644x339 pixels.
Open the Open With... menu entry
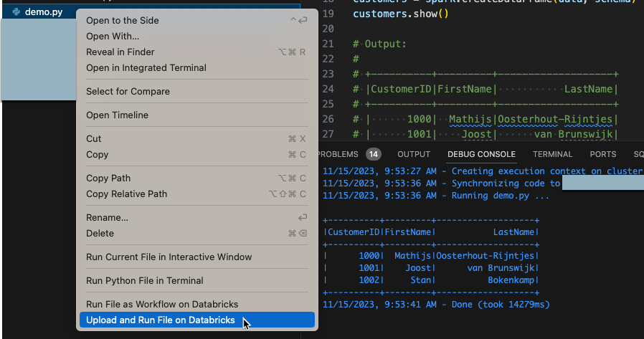coord(113,37)
